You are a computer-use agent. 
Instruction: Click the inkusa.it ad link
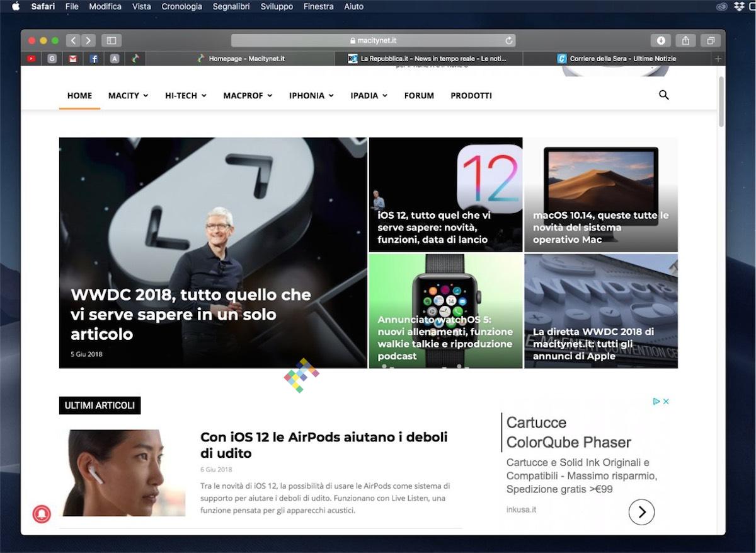click(521, 509)
